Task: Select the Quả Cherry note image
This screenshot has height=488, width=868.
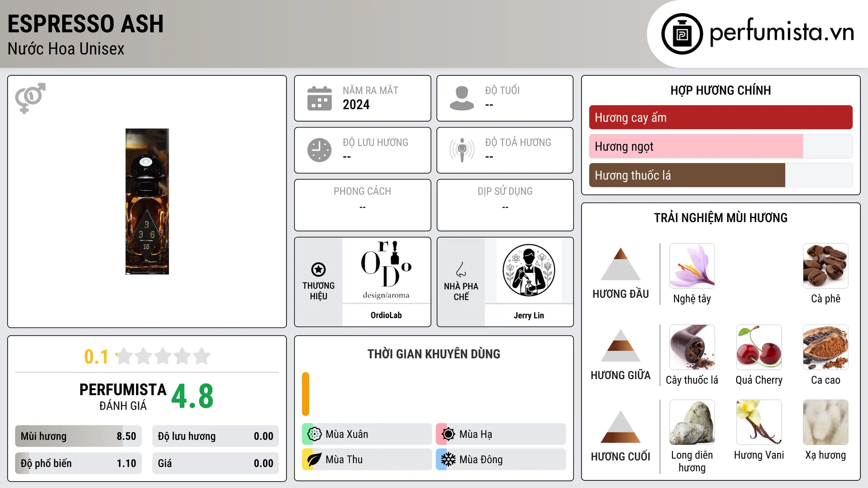Action: (x=759, y=347)
